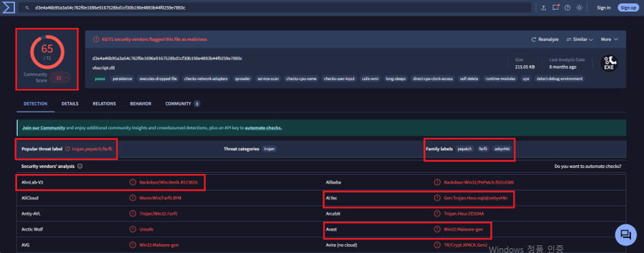
Task: Click the warning icon in the Avira row
Action: coord(437,245)
